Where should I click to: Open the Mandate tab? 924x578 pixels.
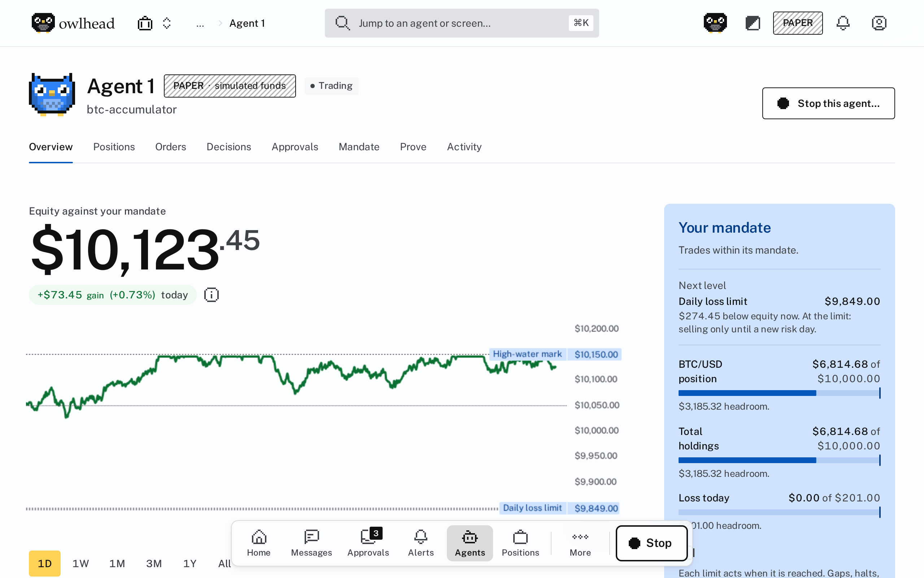[x=359, y=147]
